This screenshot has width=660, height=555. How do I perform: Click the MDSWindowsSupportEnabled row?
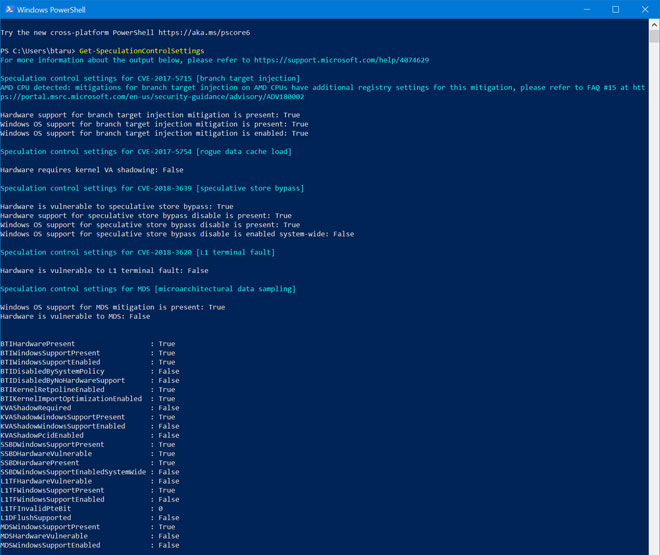coord(90,545)
